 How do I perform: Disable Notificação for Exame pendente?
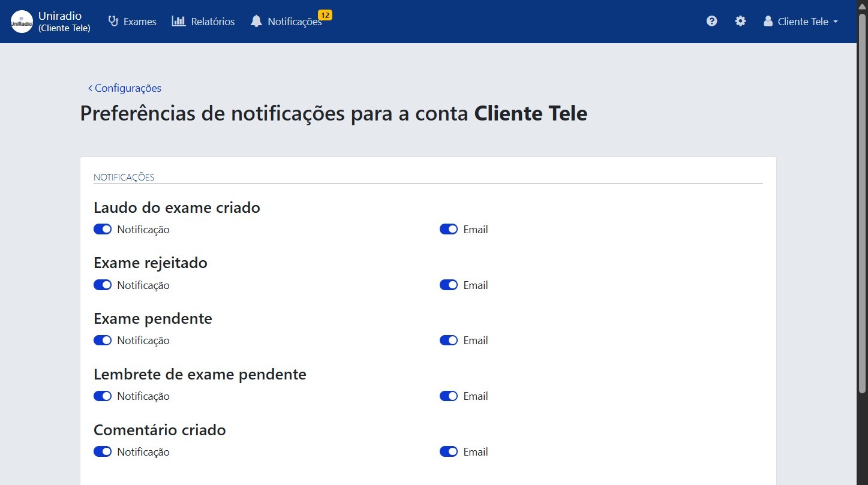[103, 340]
